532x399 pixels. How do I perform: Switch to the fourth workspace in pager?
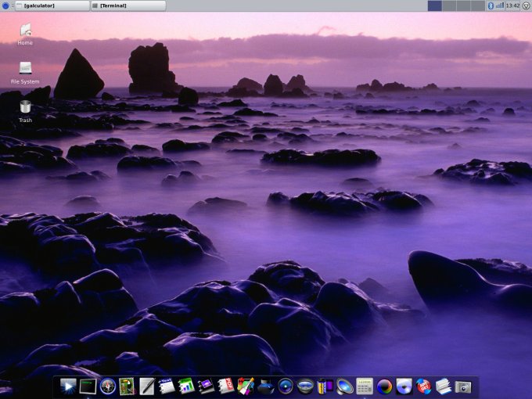(x=476, y=5)
